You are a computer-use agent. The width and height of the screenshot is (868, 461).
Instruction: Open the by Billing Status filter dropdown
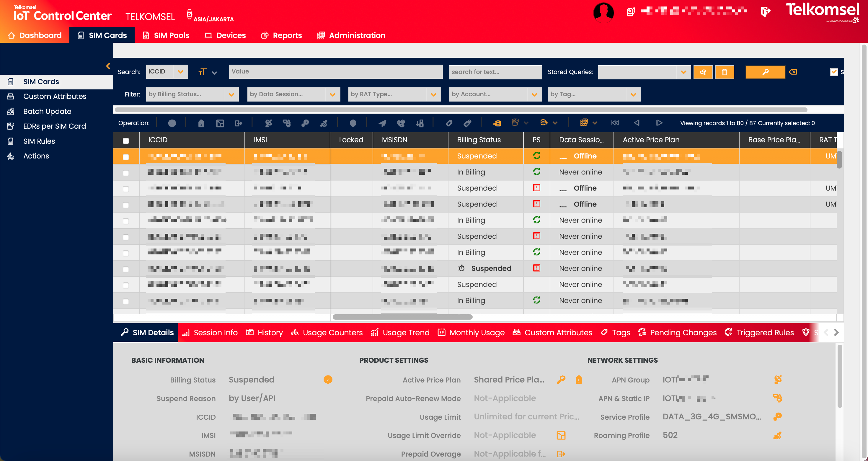coord(231,94)
